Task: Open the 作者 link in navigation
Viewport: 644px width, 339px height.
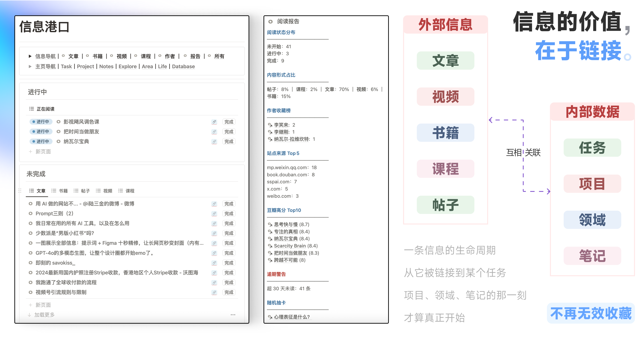Action: 170,56
